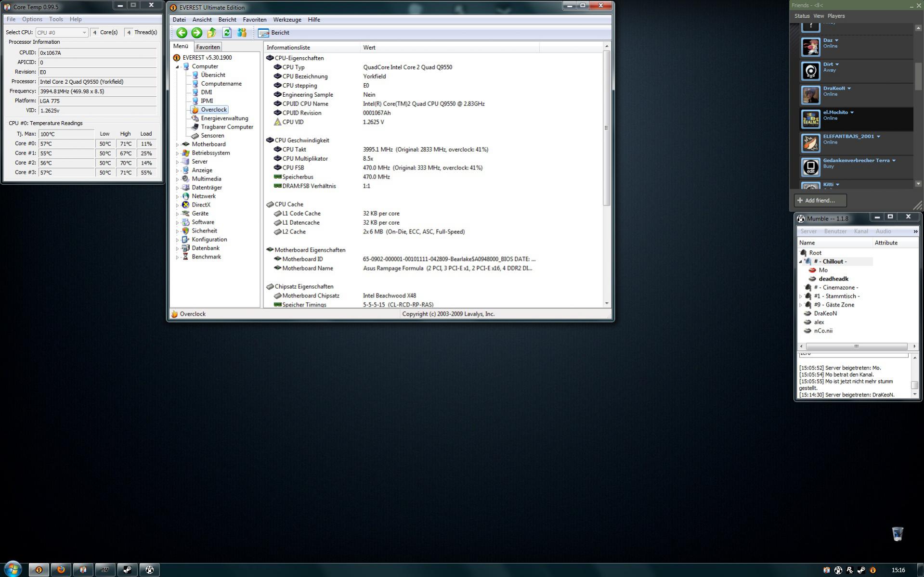924x577 pixels.
Task: Refresh the EVEREST page with the refresh icon
Action: click(227, 33)
